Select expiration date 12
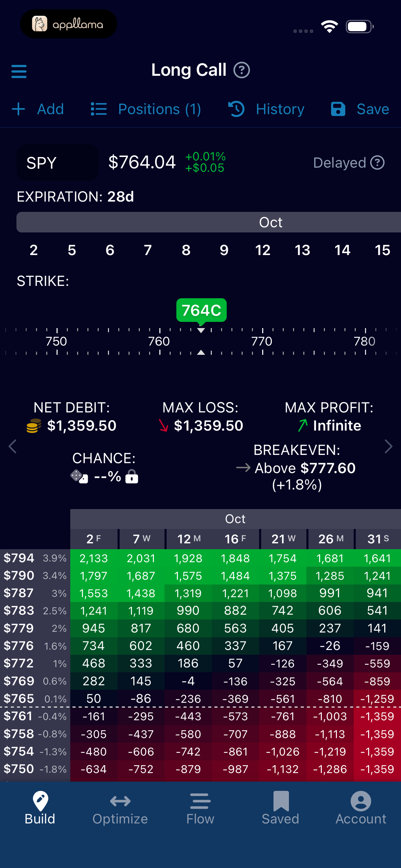Image resolution: width=401 pixels, height=868 pixels. tap(263, 250)
